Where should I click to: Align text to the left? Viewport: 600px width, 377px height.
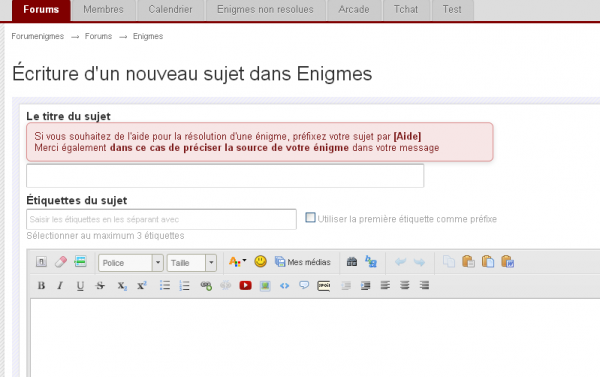pos(385,286)
